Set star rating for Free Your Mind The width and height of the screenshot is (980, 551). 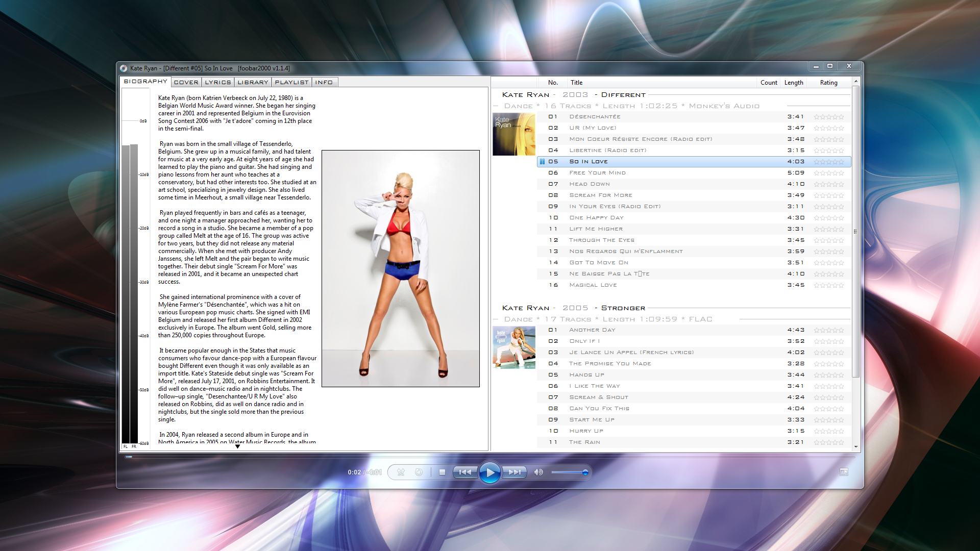(829, 173)
